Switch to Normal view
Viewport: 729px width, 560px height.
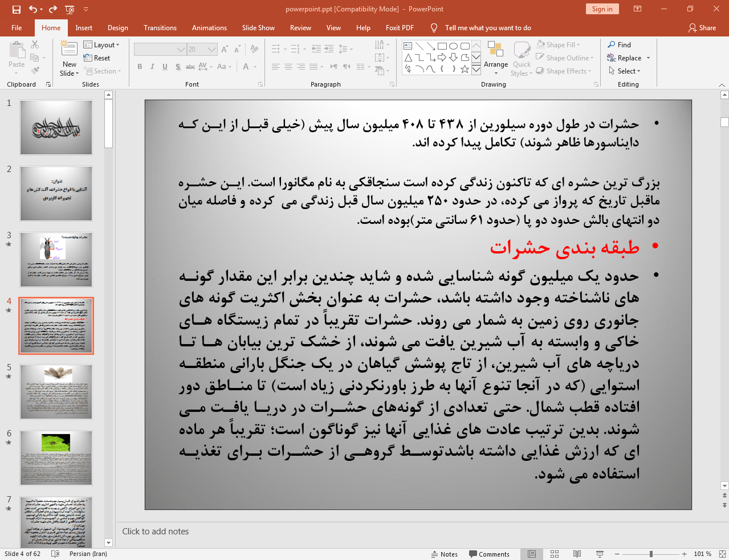point(532,554)
